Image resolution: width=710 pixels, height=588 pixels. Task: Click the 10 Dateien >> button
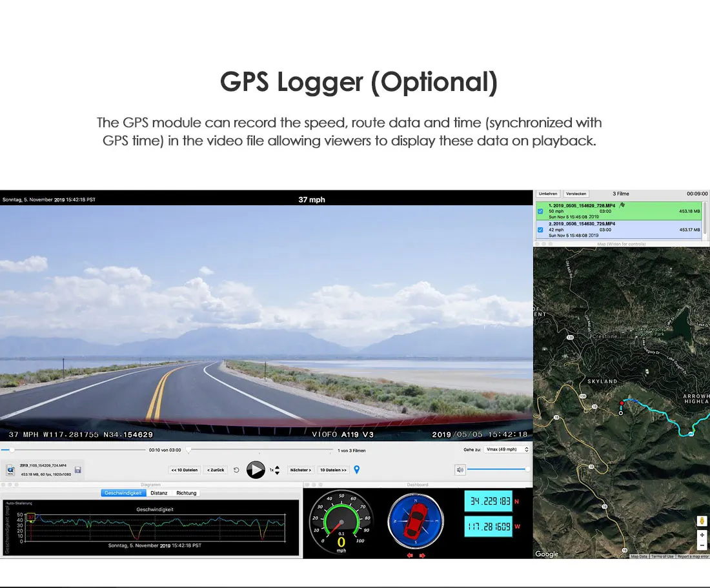pyautogui.click(x=333, y=470)
